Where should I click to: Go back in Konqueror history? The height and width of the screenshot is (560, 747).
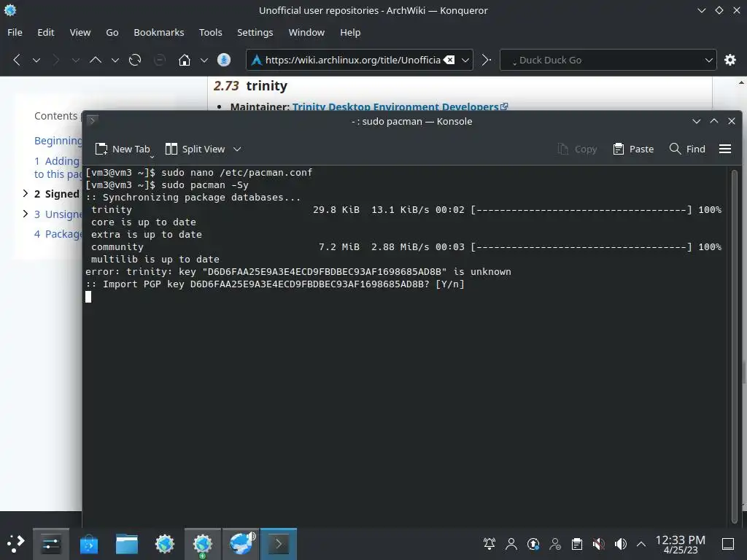pyautogui.click(x=17, y=60)
